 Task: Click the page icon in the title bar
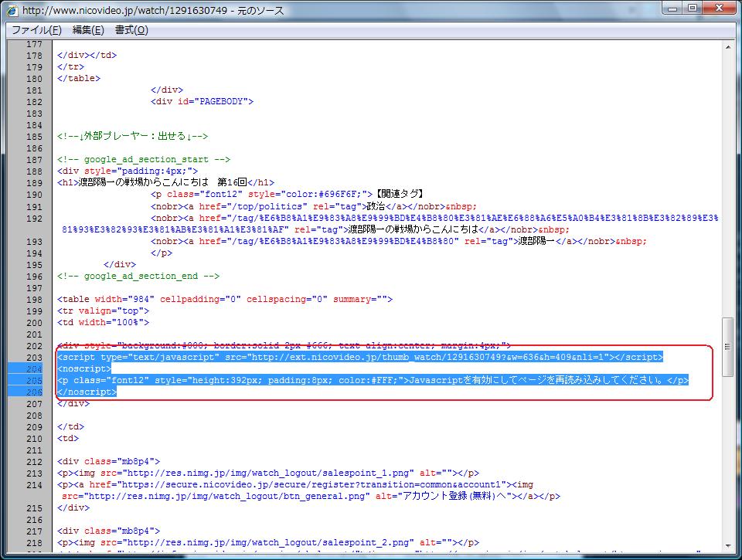[12, 10]
